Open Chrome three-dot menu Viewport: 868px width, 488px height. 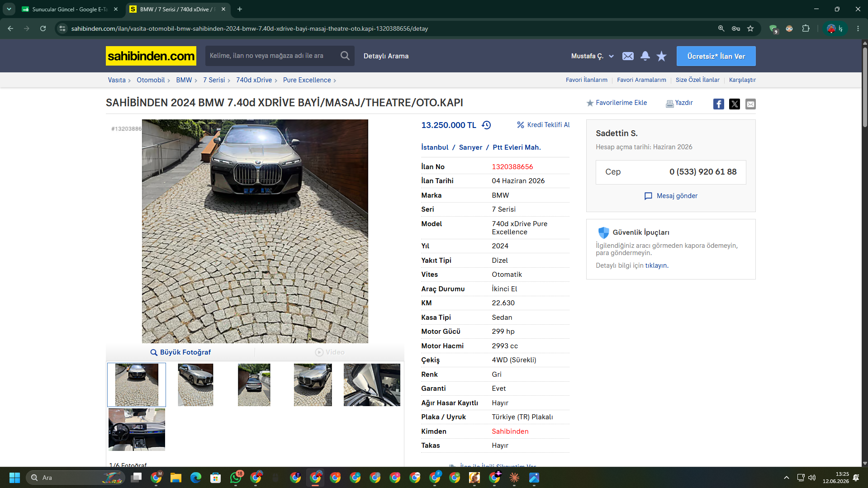(858, 28)
